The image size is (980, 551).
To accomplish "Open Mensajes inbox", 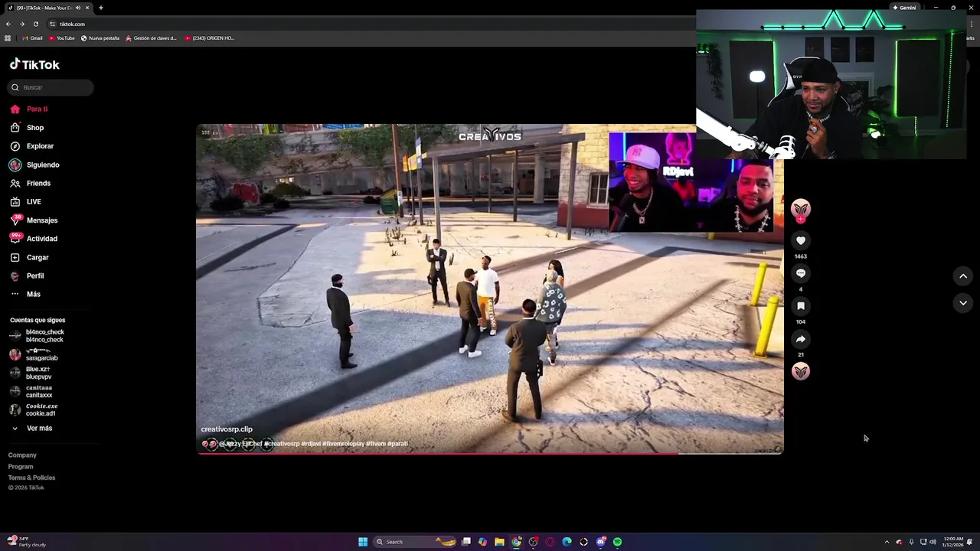I will pyautogui.click(x=34, y=220).
